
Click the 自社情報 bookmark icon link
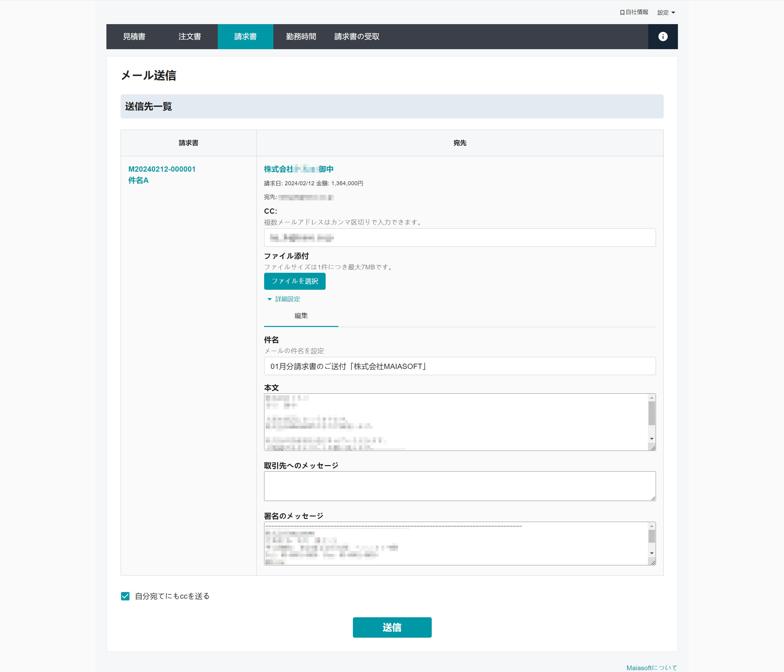click(x=634, y=12)
